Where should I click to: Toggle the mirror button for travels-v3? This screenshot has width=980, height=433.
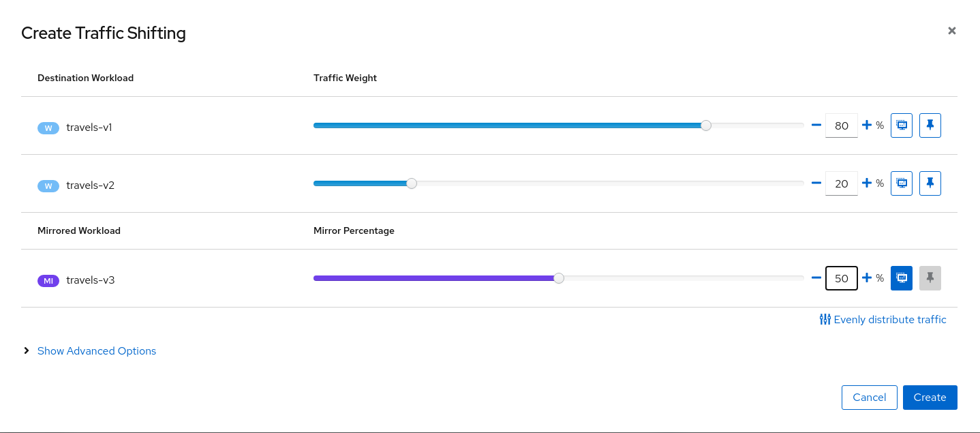(901, 278)
